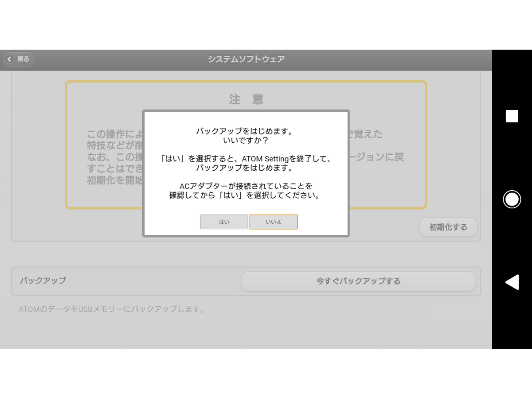Viewport: 532px width, 399px height.
Task: Tap the ACアダプター connection notice line
Action: 246,186
